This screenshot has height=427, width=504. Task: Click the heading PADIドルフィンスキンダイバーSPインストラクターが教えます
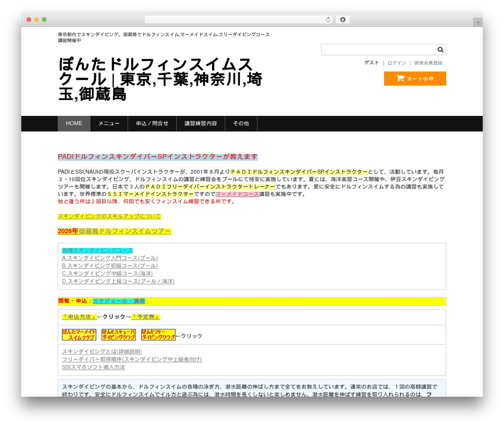[158, 157]
